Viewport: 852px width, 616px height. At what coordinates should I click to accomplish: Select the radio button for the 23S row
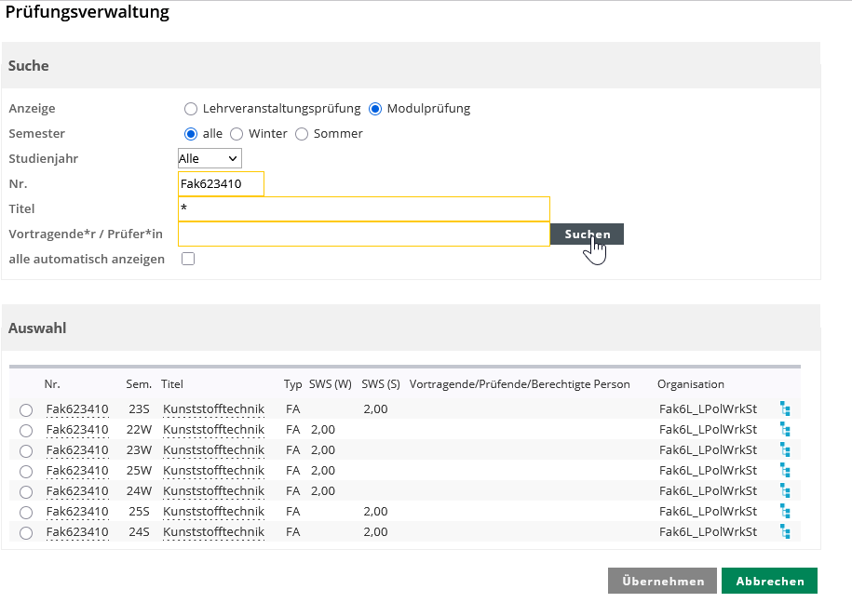pyautogui.click(x=26, y=409)
